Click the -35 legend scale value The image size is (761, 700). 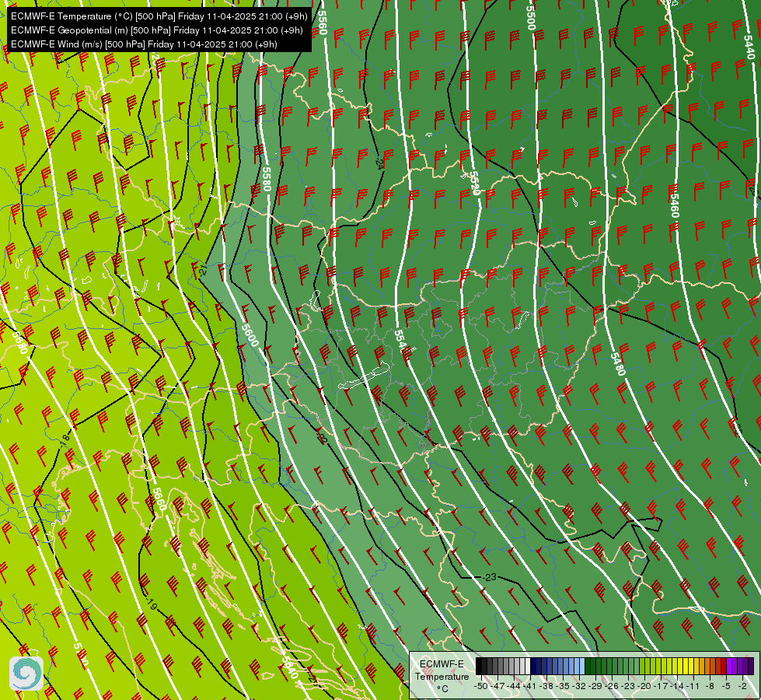click(x=563, y=686)
